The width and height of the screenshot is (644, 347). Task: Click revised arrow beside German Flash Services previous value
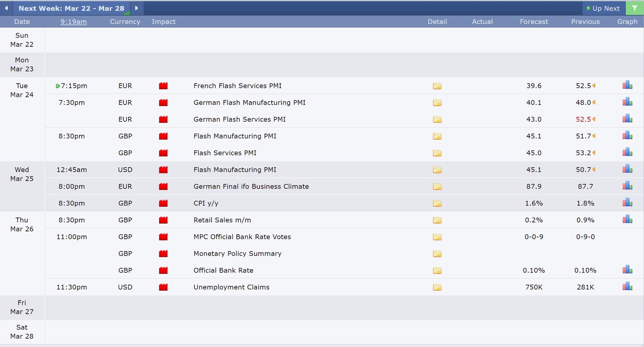click(594, 119)
